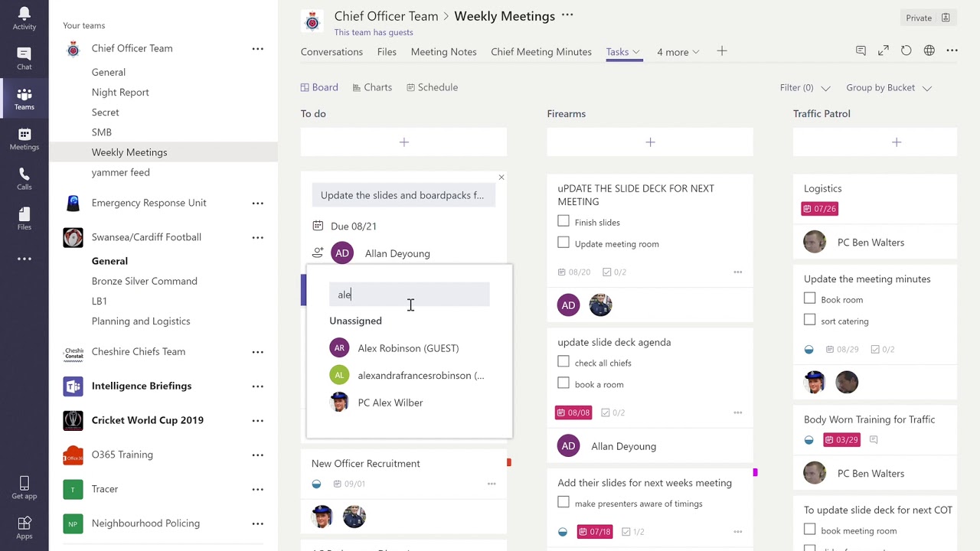Switch to the Charts view

click(x=372, y=87)
